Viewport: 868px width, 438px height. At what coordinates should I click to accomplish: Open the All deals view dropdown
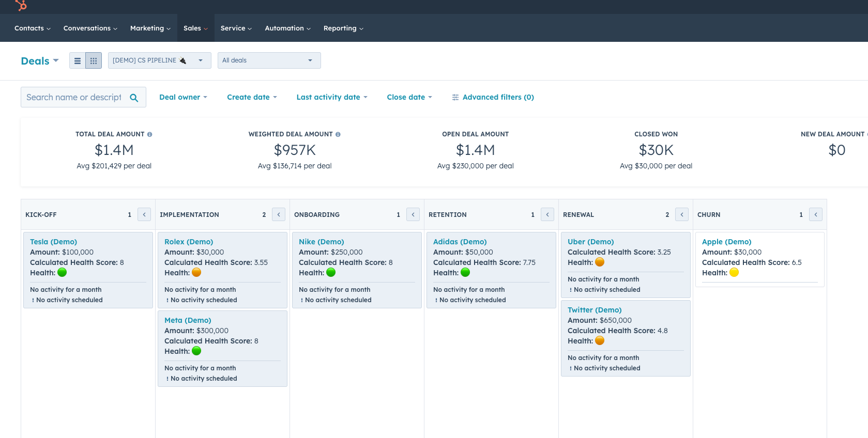coord(269,60)
